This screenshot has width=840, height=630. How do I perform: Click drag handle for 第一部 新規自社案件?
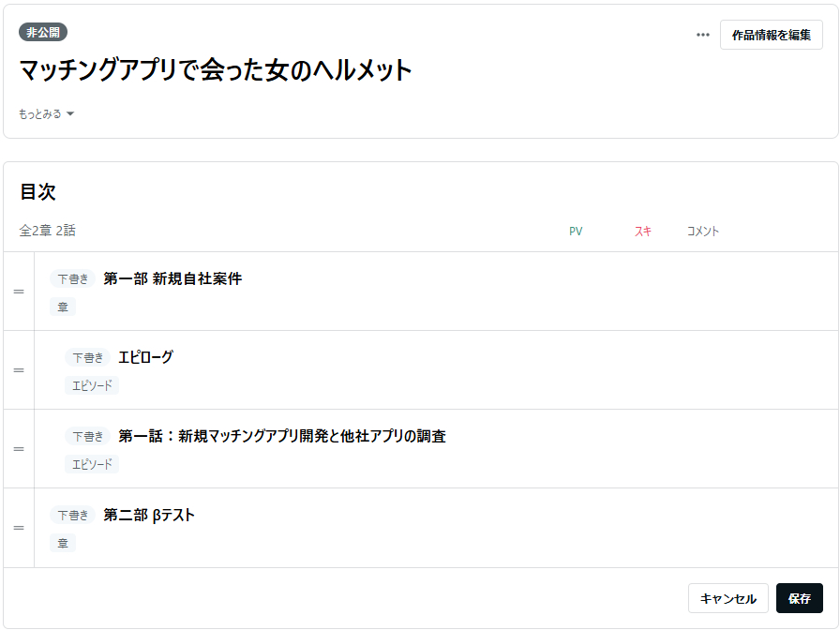coord(19,292)
